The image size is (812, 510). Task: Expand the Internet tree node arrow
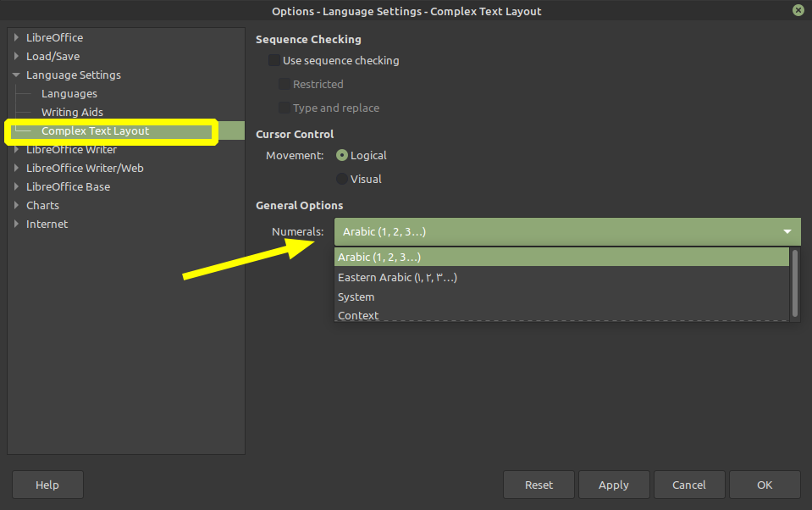coord(16,224)
